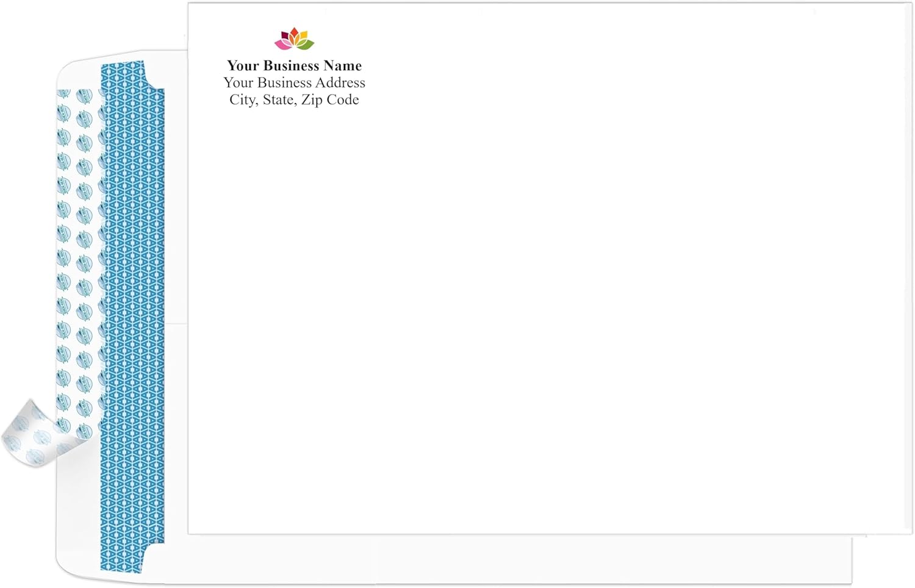The height and width of the screenshot is (588, 915).
Task: Click the colorful lotus flower logo
Action: 294,38
